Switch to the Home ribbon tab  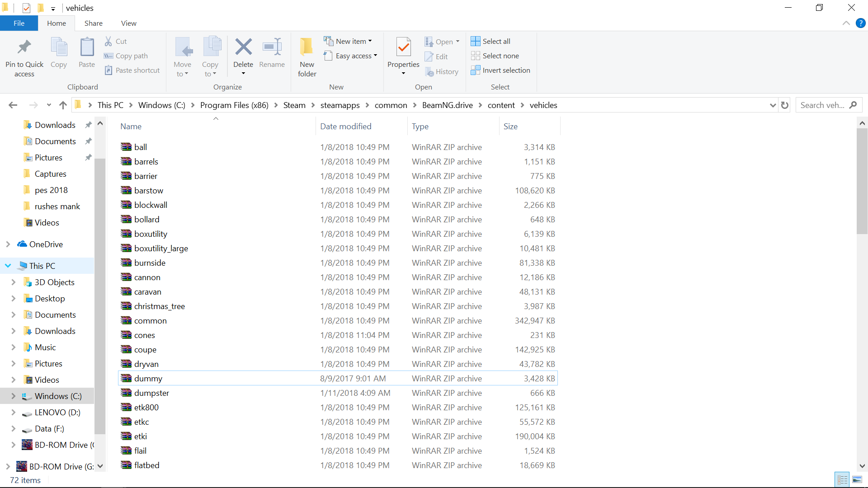point(57,23)
